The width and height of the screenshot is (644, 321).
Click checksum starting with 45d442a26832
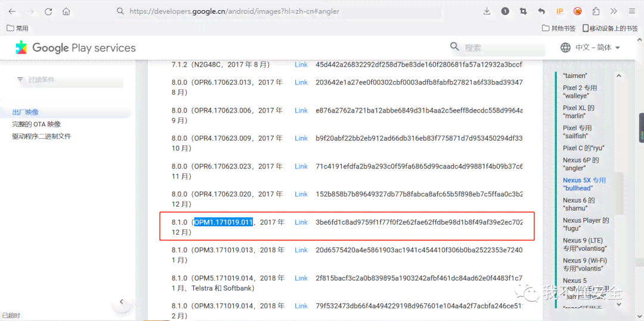click(419, 65)
